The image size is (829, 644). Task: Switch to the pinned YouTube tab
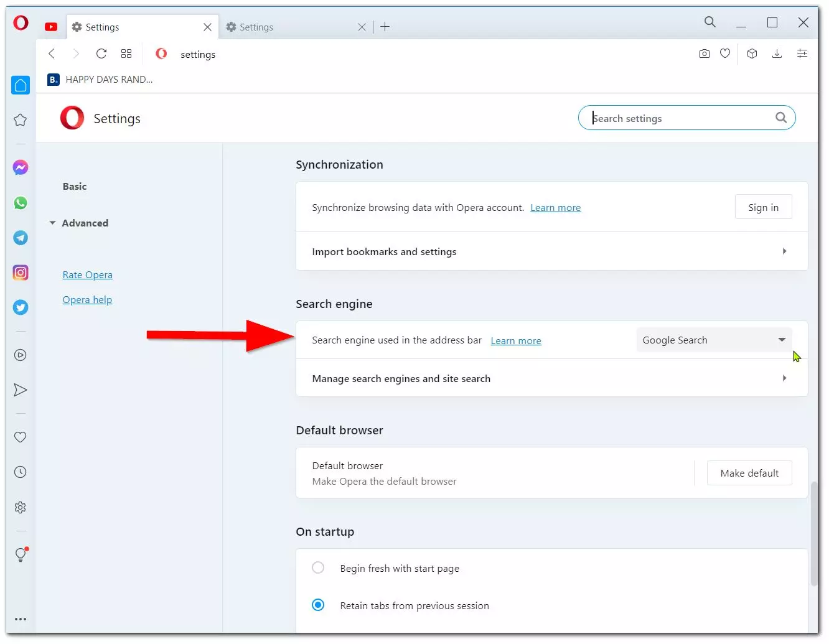(51, 27)
